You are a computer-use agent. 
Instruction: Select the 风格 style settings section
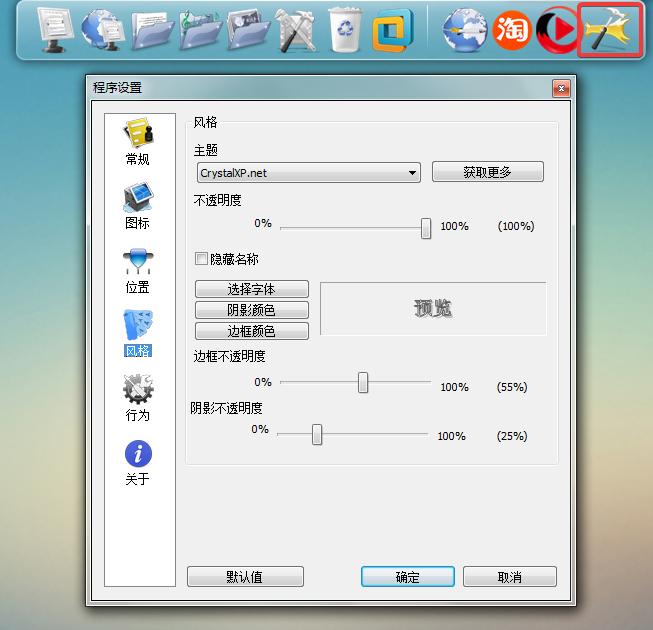(138, 333)
